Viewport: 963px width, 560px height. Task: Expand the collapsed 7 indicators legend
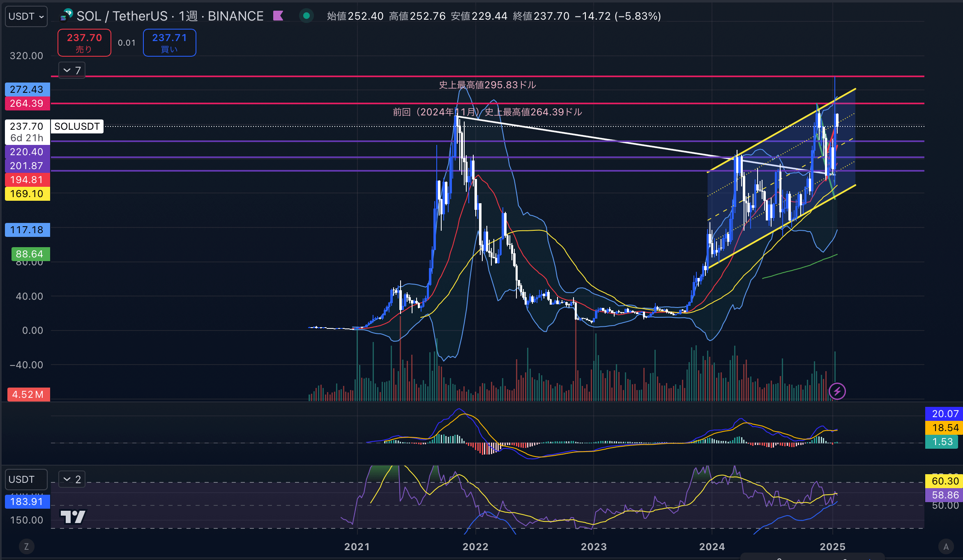72,71
